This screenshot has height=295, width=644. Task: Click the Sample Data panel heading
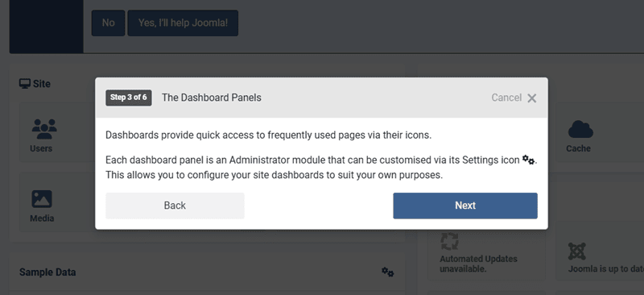pyautogui.click(x=47, y=272)
